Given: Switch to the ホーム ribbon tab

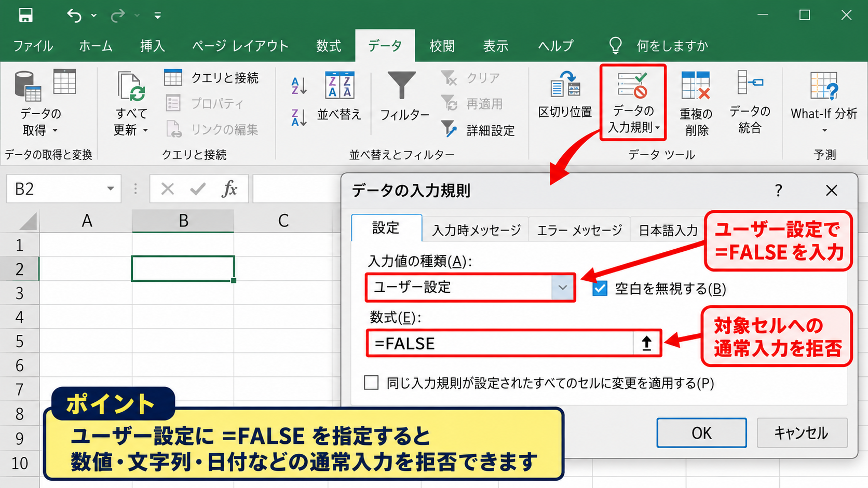Looking at the screenshot, I should (x=96, y=46).
